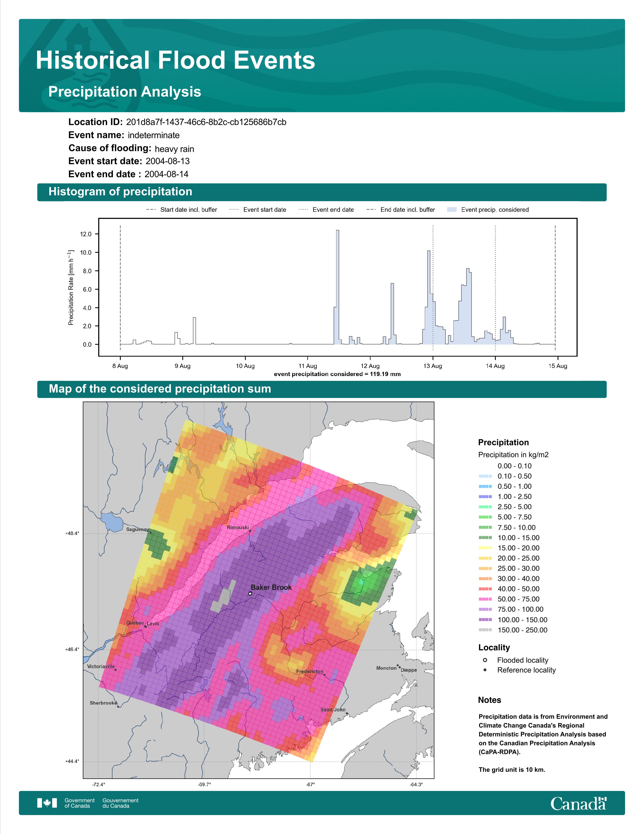Click the Canada wordmark logo
644x834 pixels.
pos(578,803)
